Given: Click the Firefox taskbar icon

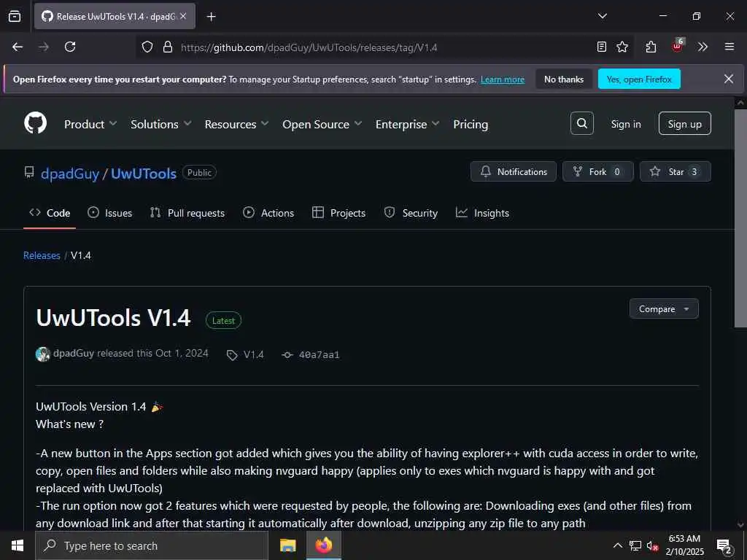Looking at the screenshot, I should 323,545.
